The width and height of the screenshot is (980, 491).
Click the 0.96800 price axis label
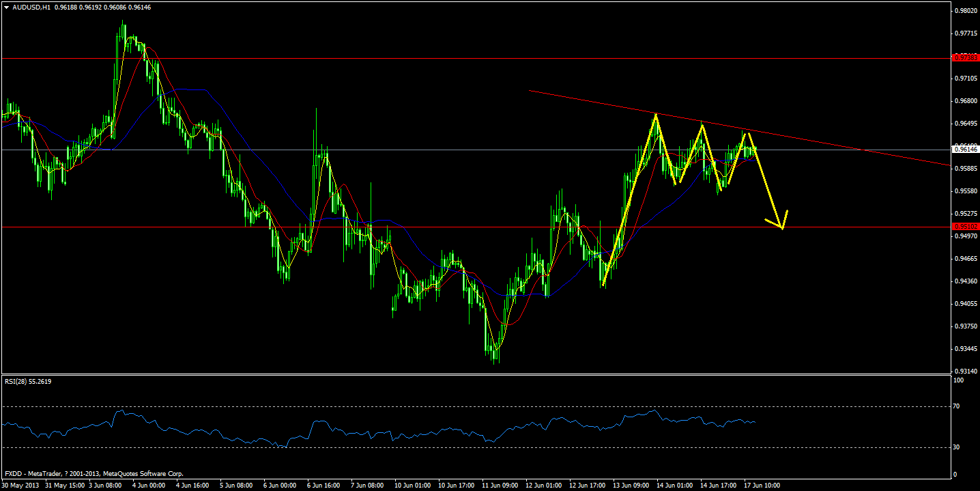pos(965,101)
